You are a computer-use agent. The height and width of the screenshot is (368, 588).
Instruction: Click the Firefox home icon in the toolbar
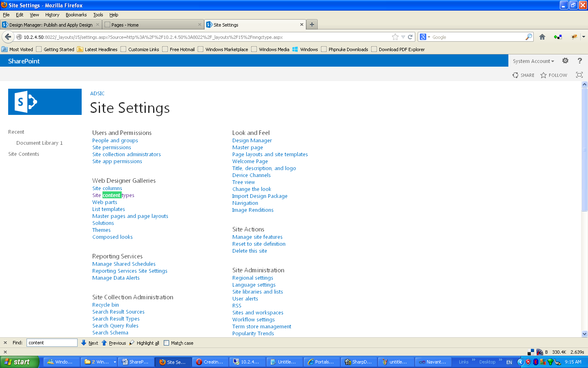click(542, 37)
